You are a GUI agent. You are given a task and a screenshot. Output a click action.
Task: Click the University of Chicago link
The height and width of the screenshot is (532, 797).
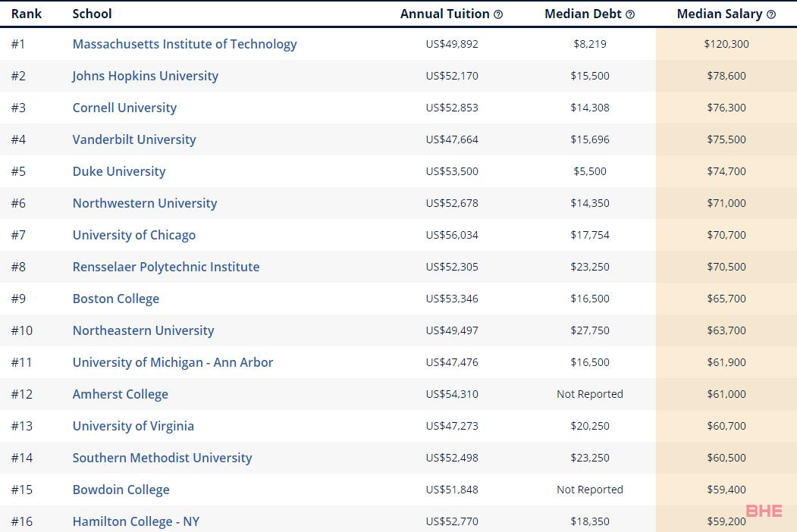[x=134, y=235]
